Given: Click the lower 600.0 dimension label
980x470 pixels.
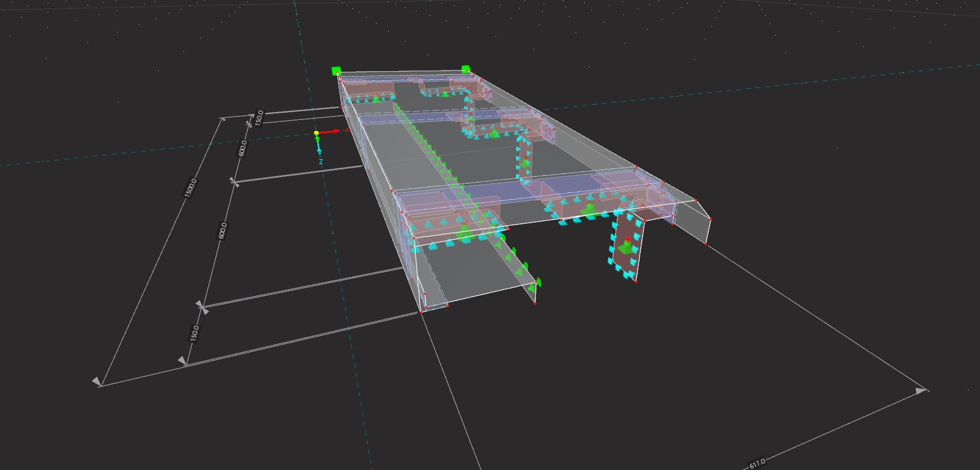Looking at the screenshot, I should [222, 230].
